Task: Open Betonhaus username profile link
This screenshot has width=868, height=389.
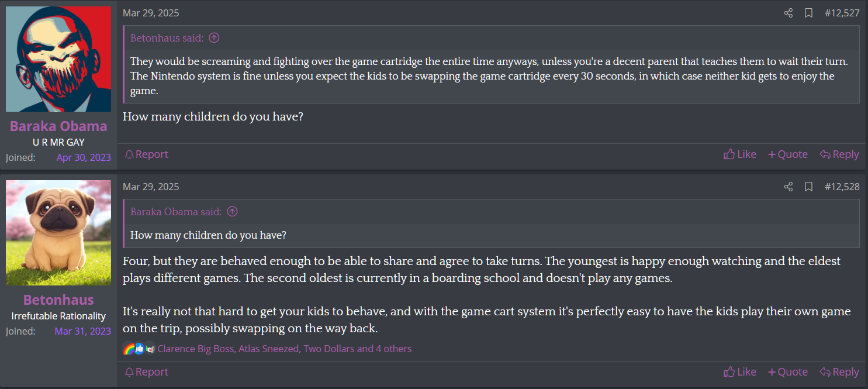Action: [x=58, y=300]
